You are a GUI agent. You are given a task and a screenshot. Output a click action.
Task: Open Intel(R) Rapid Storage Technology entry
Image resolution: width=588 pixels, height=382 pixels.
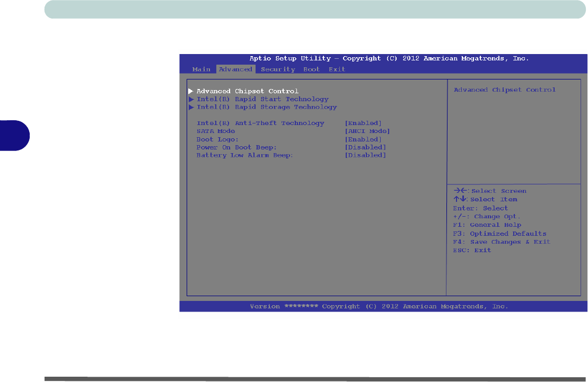click(x=267, y=107)
